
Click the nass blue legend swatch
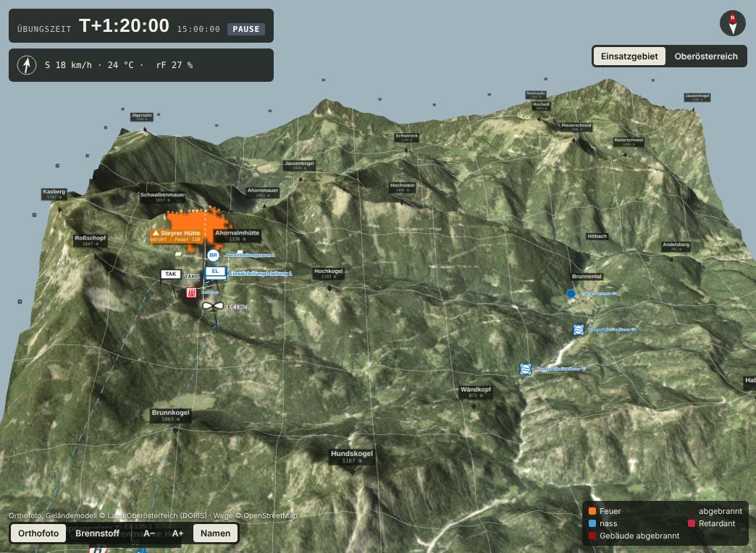tap(592, 523)
